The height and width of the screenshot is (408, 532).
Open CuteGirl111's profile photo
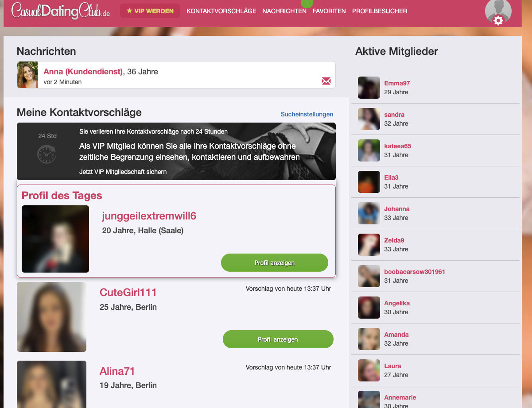click(x=51, y=317)
